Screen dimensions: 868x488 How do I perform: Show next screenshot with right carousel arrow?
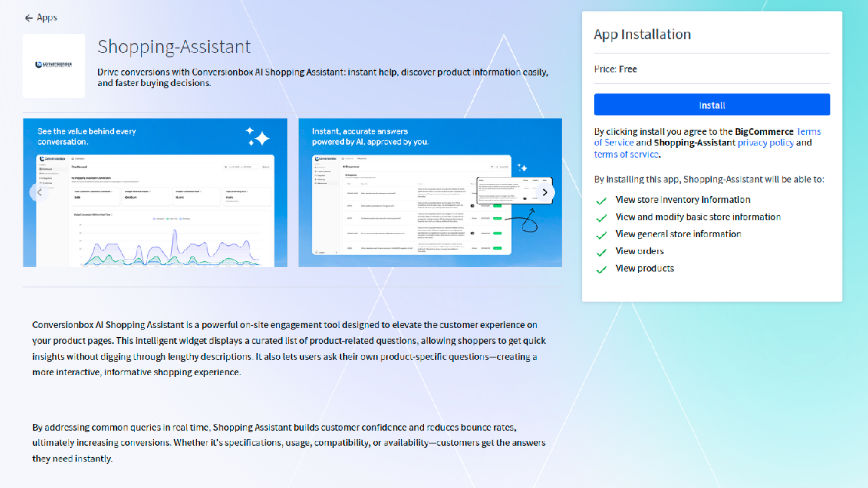544,192
